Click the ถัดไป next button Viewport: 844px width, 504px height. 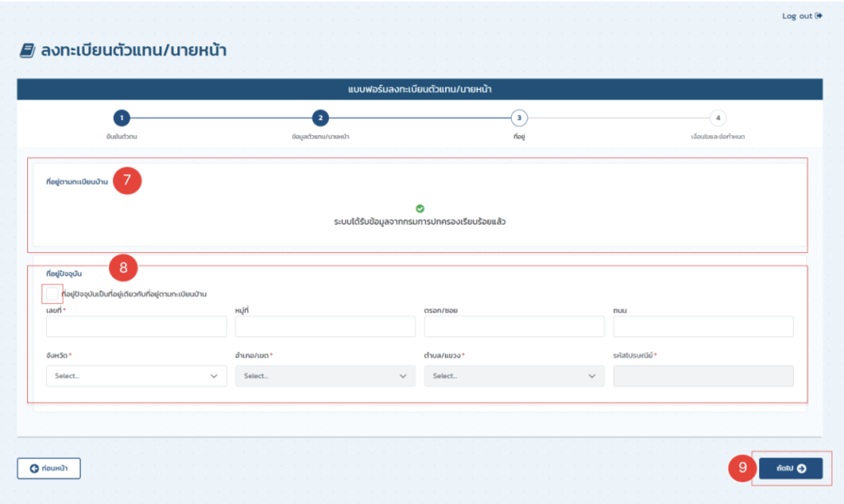click(x=789, y=468)
